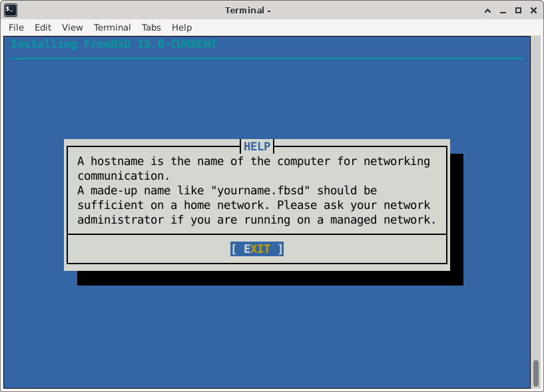The height and width of the screenshot is (392, 544).
Task: Open the Terminal menu
Action: [112, 27]
